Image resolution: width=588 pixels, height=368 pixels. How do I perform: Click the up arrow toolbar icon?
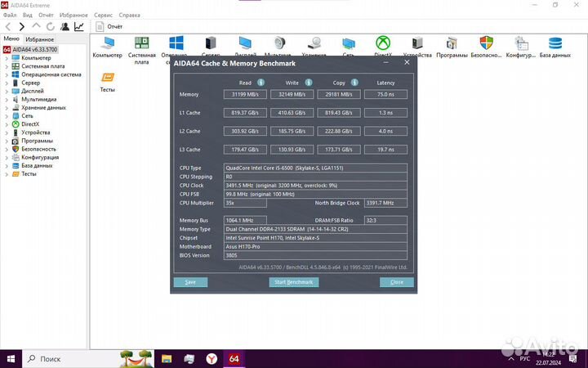(36, 26)
